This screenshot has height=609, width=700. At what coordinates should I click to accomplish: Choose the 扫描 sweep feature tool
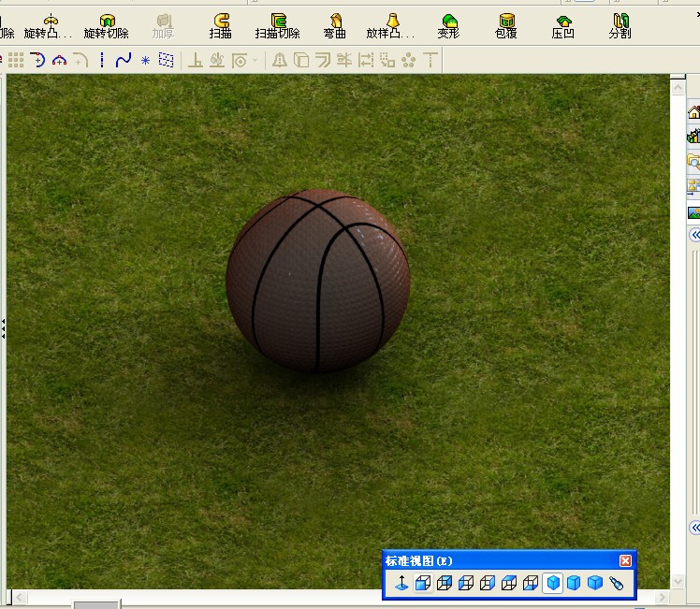tap(221, 26)
